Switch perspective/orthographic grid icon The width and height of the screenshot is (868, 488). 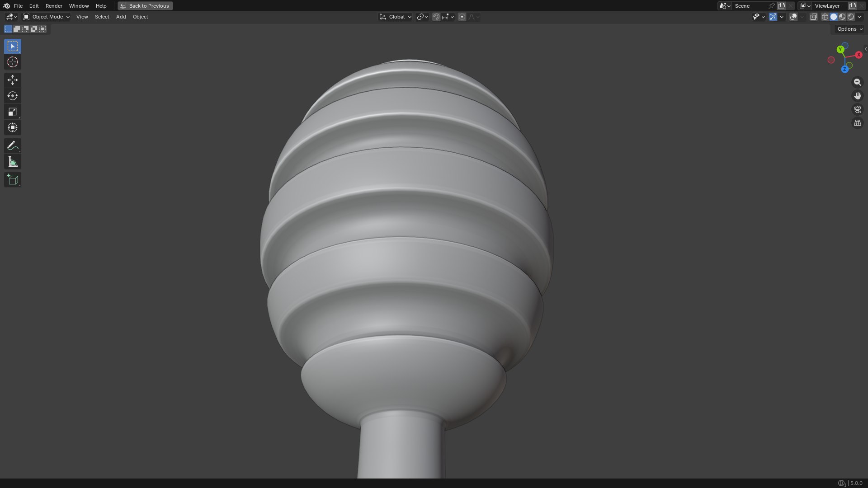pos(857,123)
